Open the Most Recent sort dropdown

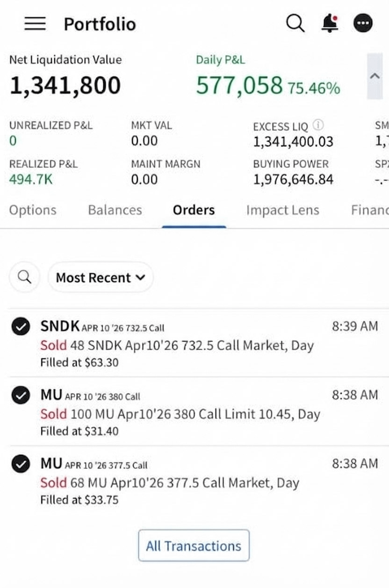point(101,277)
